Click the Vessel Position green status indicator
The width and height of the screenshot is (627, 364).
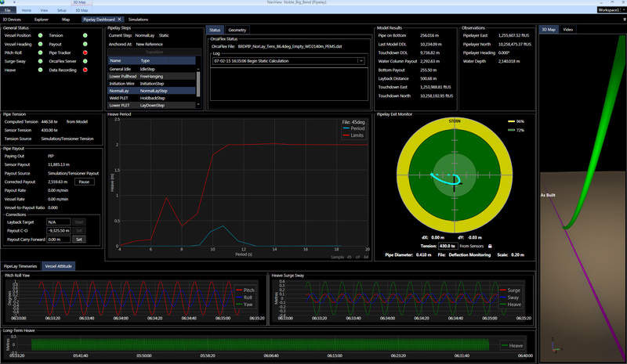tap(40, 36)
